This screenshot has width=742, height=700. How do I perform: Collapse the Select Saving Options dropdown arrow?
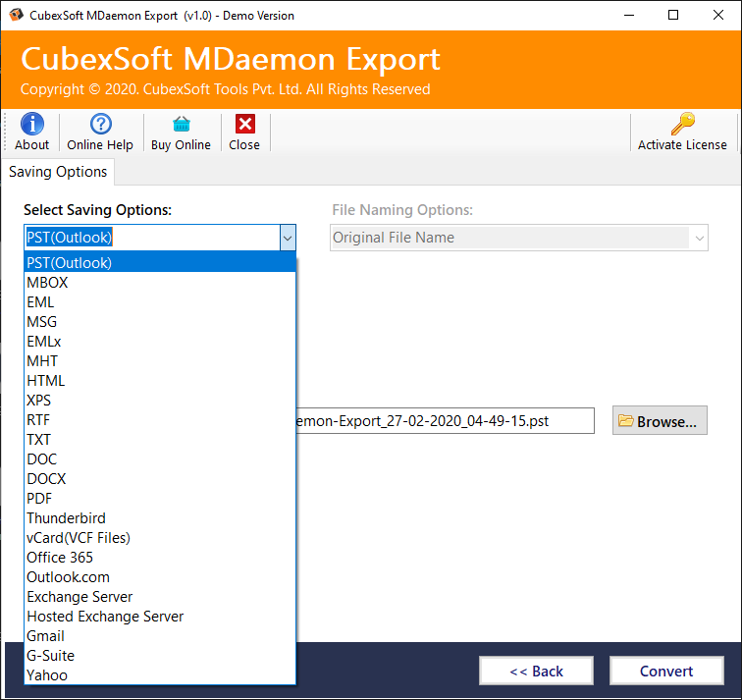(x=287, y=238)
